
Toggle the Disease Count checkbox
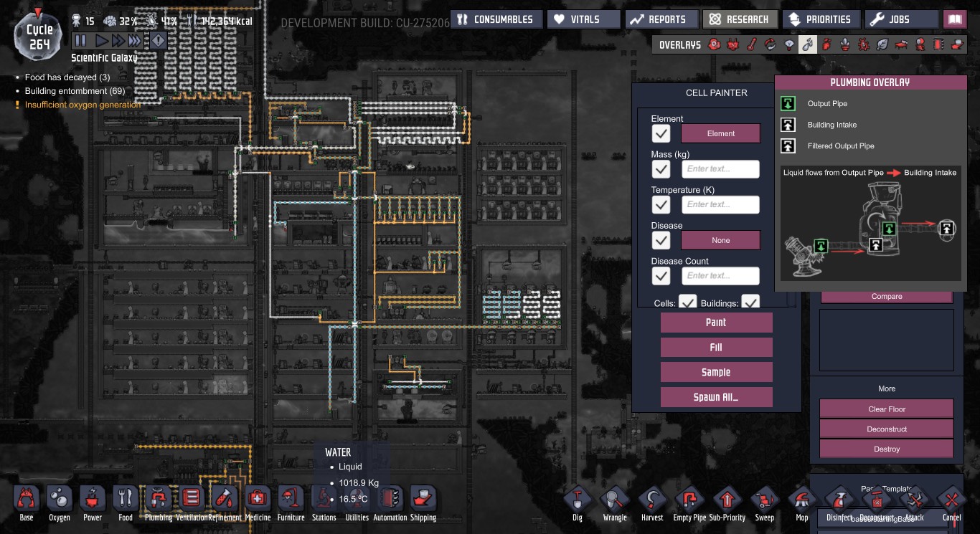(661, 275)
